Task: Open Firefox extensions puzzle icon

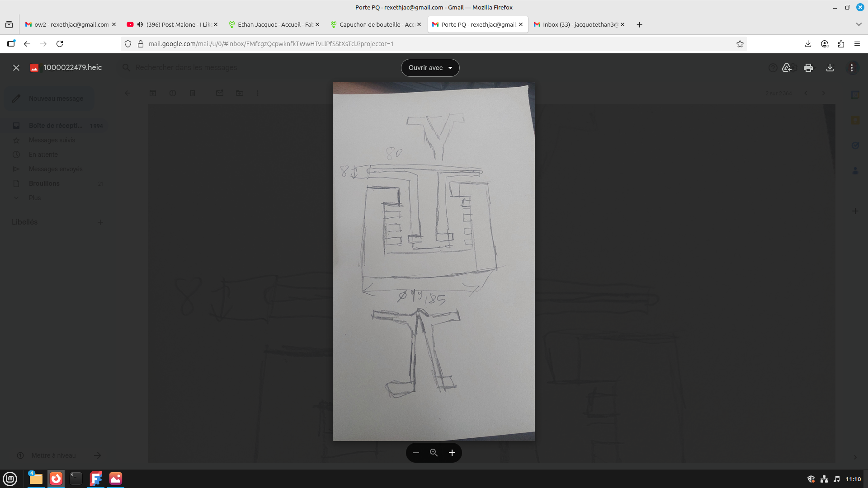Action: point(841,44)
